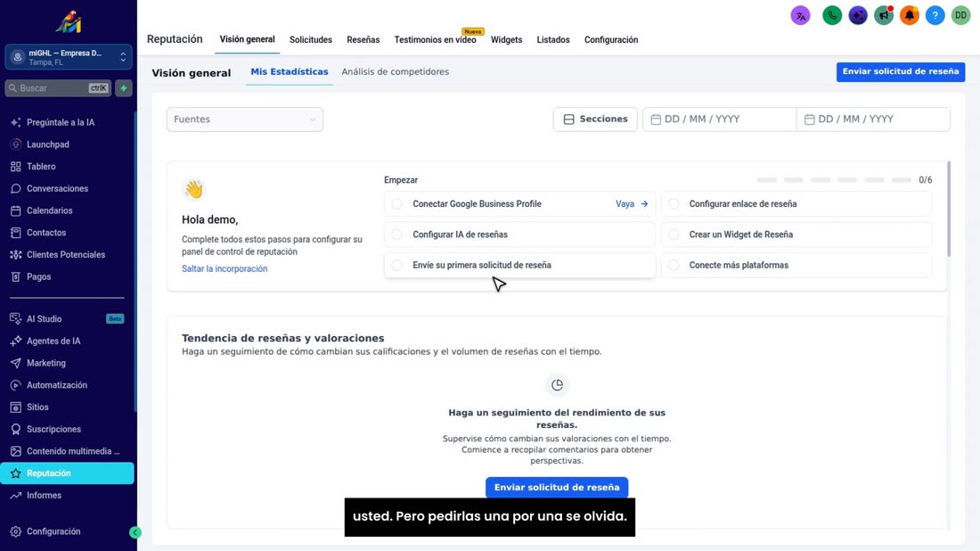The image size is (980, 551).
Task: Check the Crear un Widget de Reseña step
Action: [x=674, y=234]
